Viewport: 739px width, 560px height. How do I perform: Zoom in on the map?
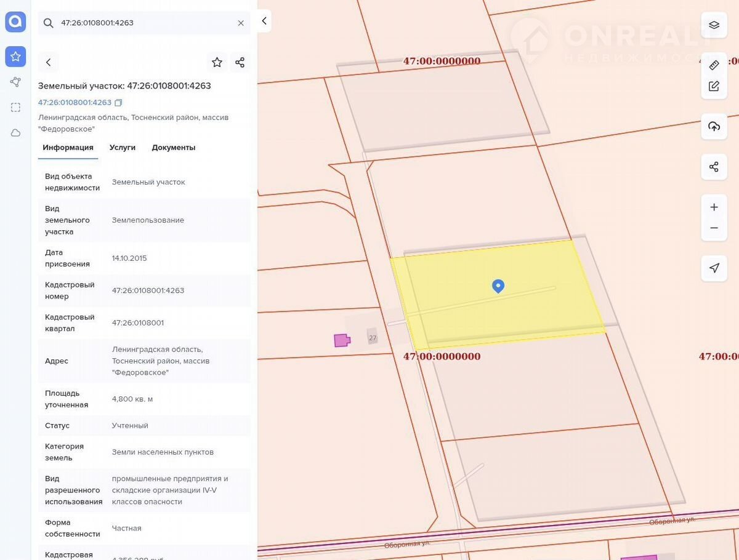714,207
